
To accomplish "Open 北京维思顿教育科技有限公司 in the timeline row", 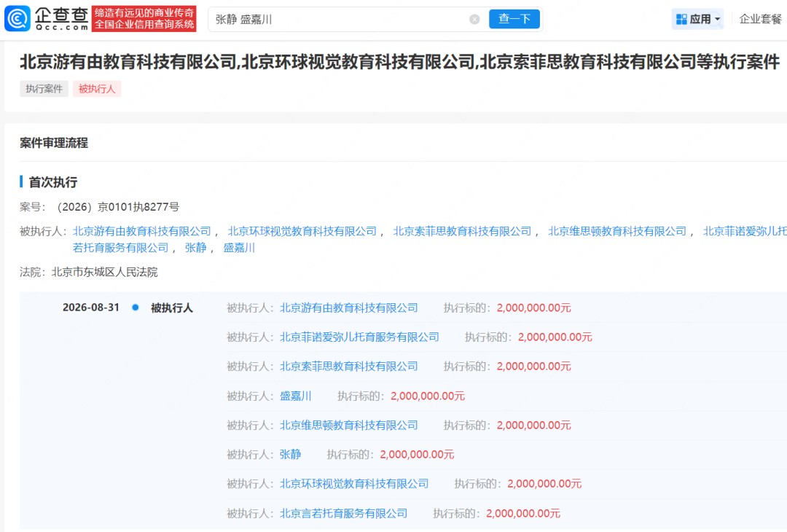I will [x=349, y=426].
